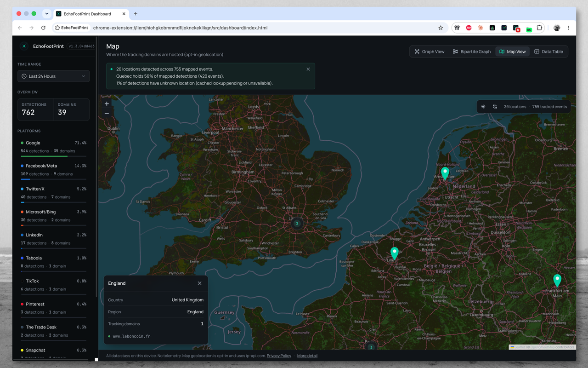Screen dimensions: 588x368
Task: Switch to Graph View tab
Action: pos(430,52)
